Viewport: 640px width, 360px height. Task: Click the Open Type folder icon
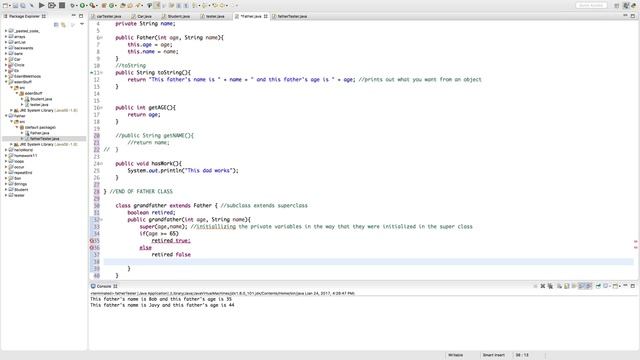[122, 5]
